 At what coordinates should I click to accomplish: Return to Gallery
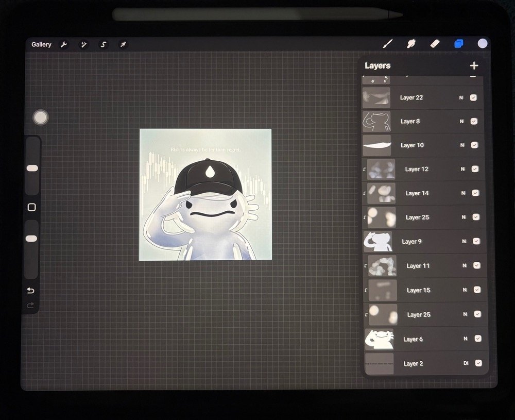[41, 44]
